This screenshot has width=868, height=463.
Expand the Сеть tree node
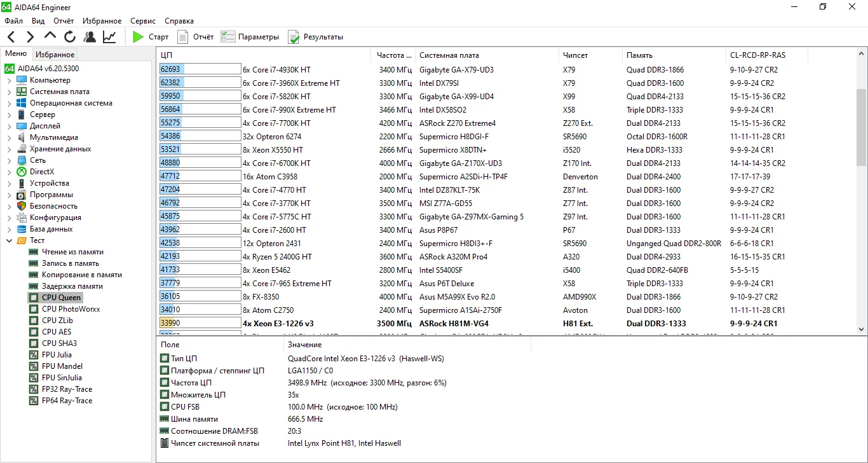click(9, 160)
